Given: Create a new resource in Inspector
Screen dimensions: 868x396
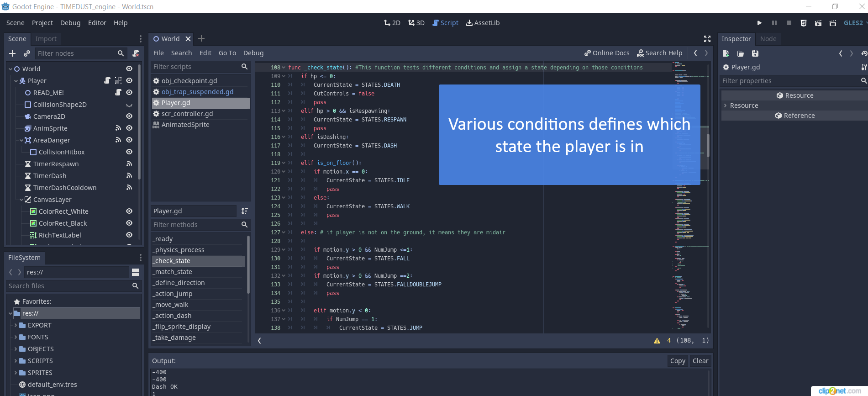Looking at the screenshot, I should tap(726, 53).
